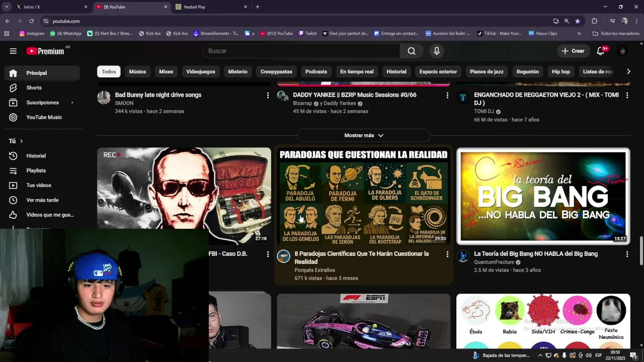The image size is (644, 362).
Task: Open options for DADDY YANKEE BZRP video
Action: coord(447,95)
